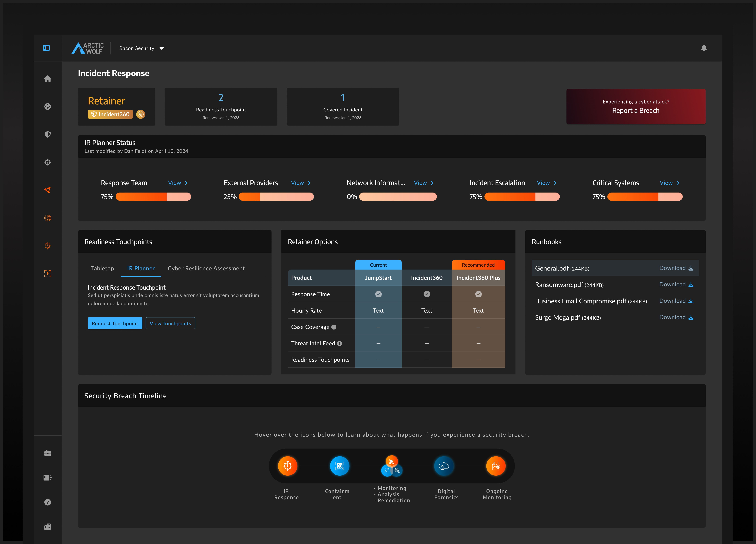Select the IR Planner tab

click(x=141, y=268)
